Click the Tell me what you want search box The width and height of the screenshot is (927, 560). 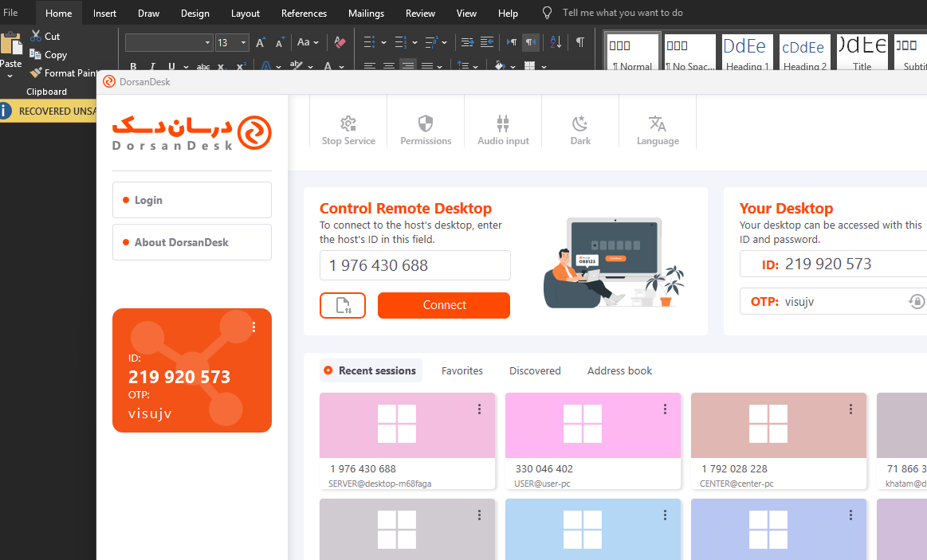tap(623, 13)
